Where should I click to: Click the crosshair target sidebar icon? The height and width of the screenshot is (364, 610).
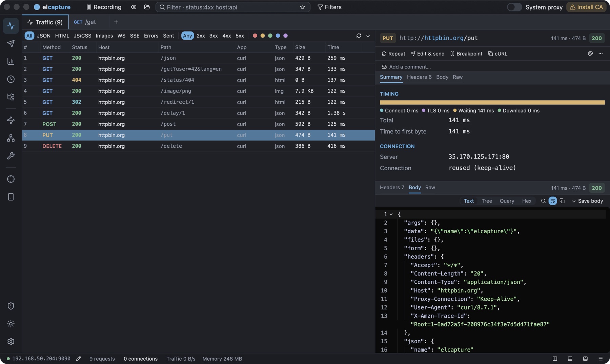point(11,179)
